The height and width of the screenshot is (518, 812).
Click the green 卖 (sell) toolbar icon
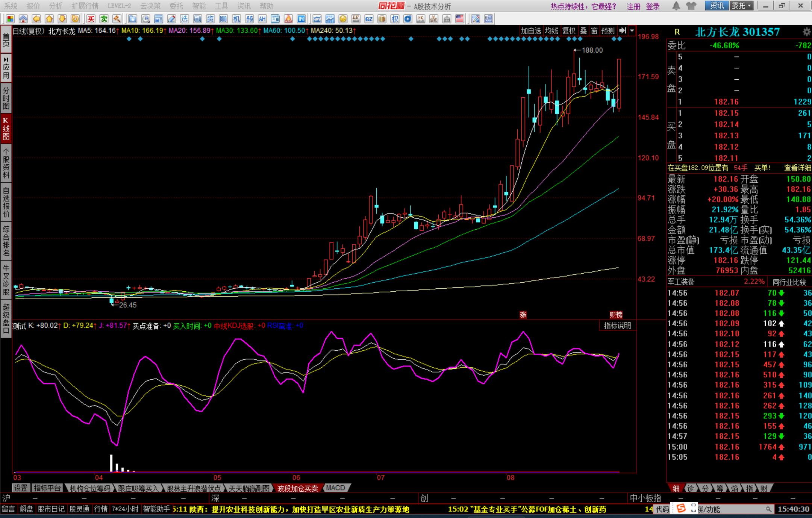(x=104, y=19)
